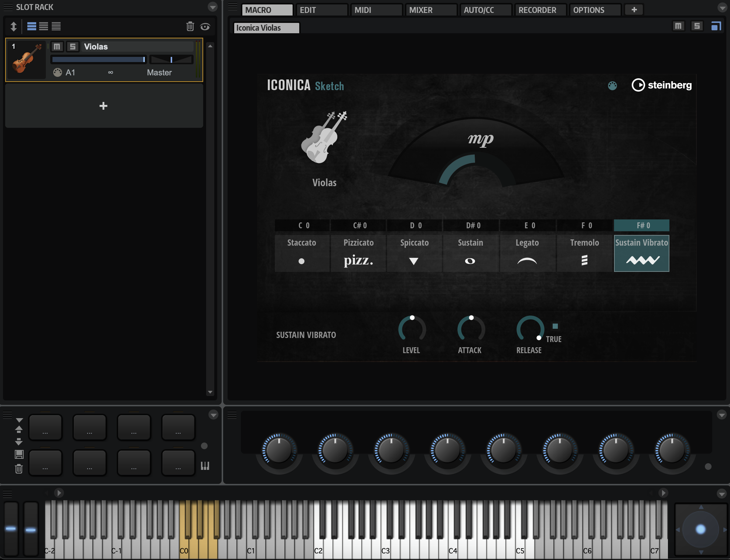Click the Steinberg logo
The image size is (730, 560).
click(x=662, y=85)
